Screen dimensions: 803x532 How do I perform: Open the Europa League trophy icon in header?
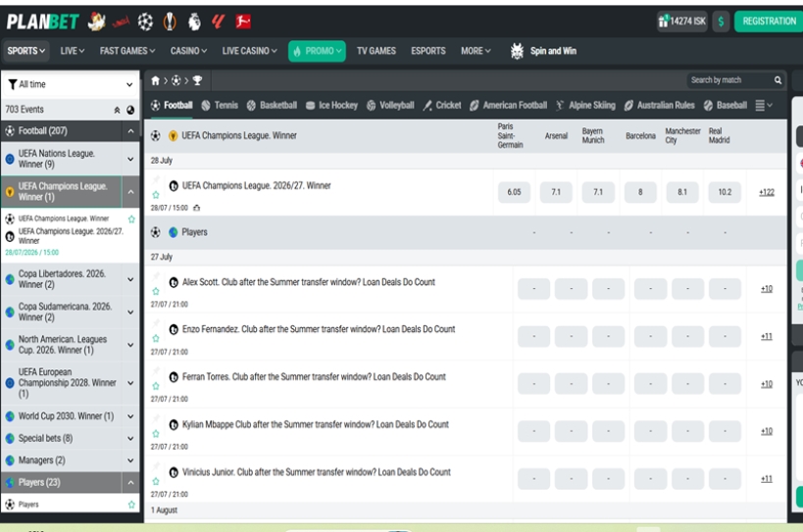tap(170, 22)
